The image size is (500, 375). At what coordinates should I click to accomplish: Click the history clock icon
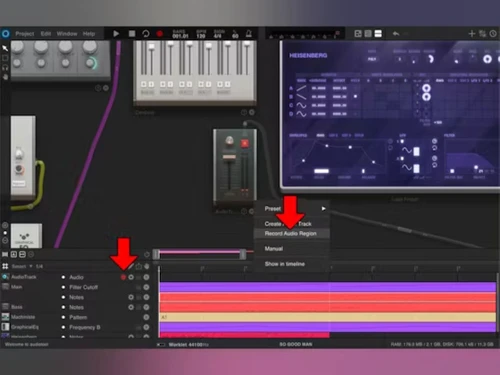(493, 34)
